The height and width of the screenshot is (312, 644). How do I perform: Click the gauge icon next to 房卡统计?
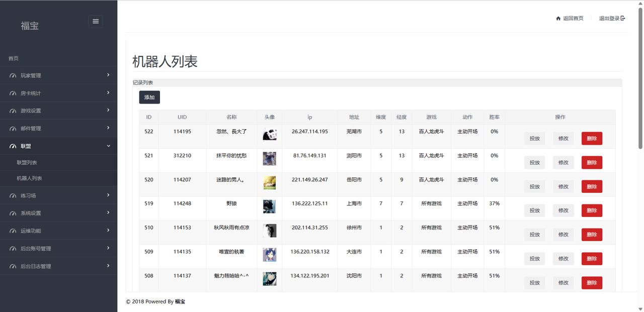click(x=13, y=93)
